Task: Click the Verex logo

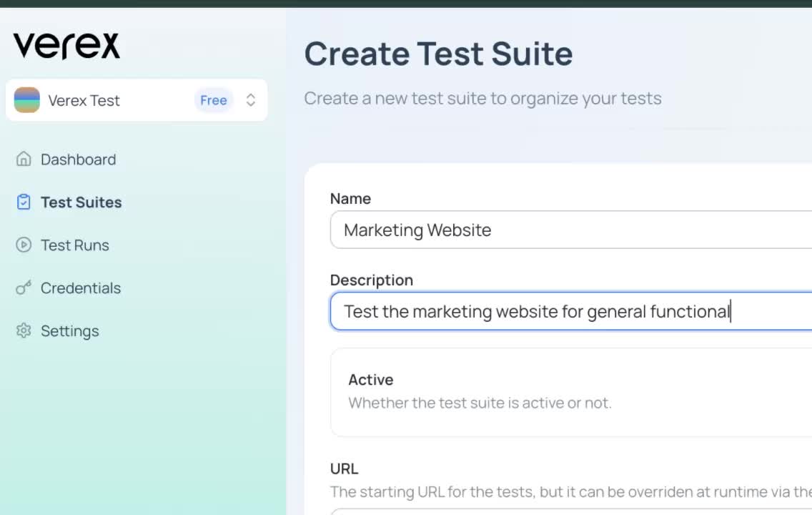Action: point(66,46)
